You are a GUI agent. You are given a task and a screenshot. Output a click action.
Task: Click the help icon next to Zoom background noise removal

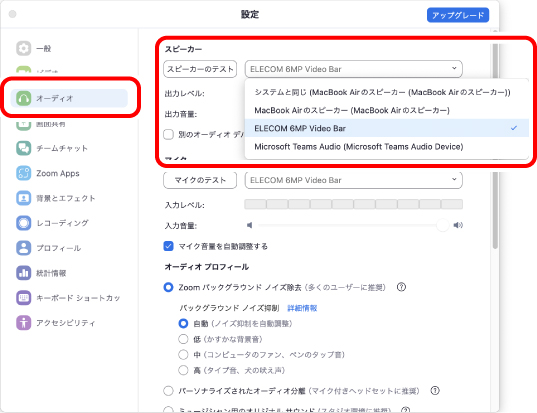click(x=401, y=287)
